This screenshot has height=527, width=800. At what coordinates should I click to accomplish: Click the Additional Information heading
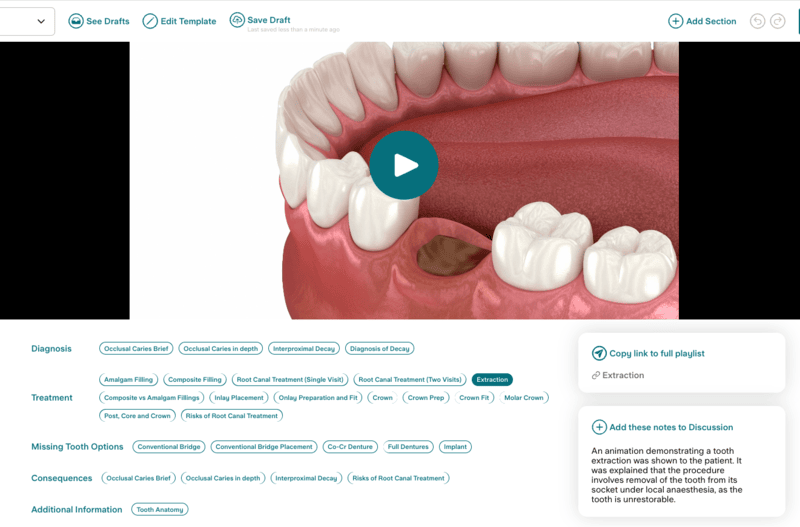(77, 509)
